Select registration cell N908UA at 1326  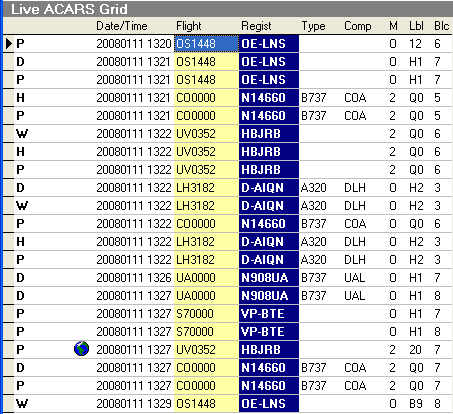[269, 278]
